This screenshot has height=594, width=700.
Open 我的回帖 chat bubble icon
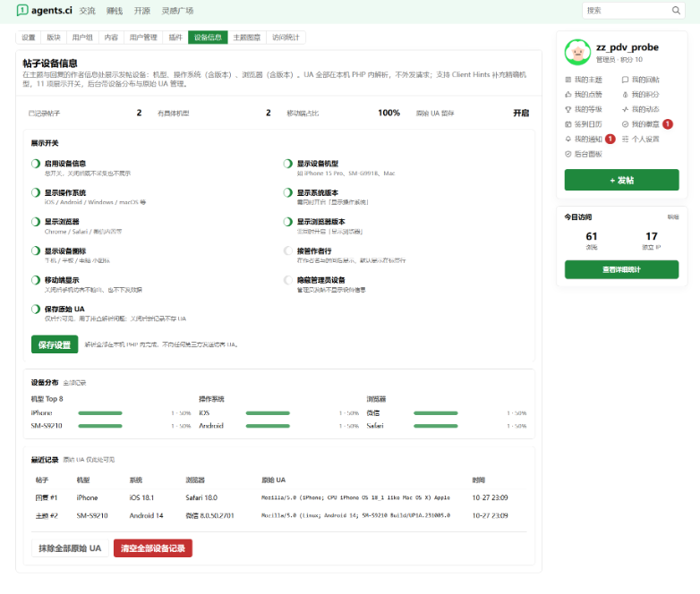point(625,80)
